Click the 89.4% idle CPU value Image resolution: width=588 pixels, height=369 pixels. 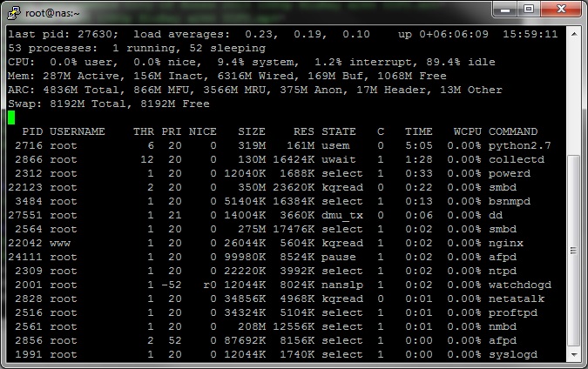point(461,62)
